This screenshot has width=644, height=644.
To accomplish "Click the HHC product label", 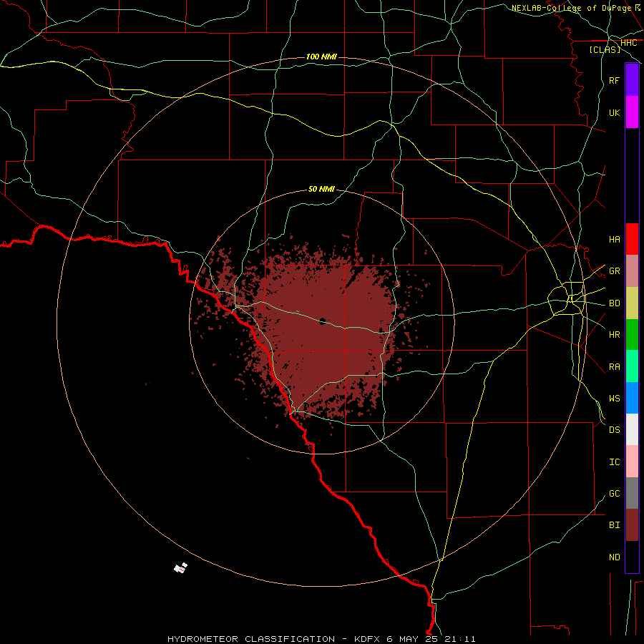I will (628, 43).
